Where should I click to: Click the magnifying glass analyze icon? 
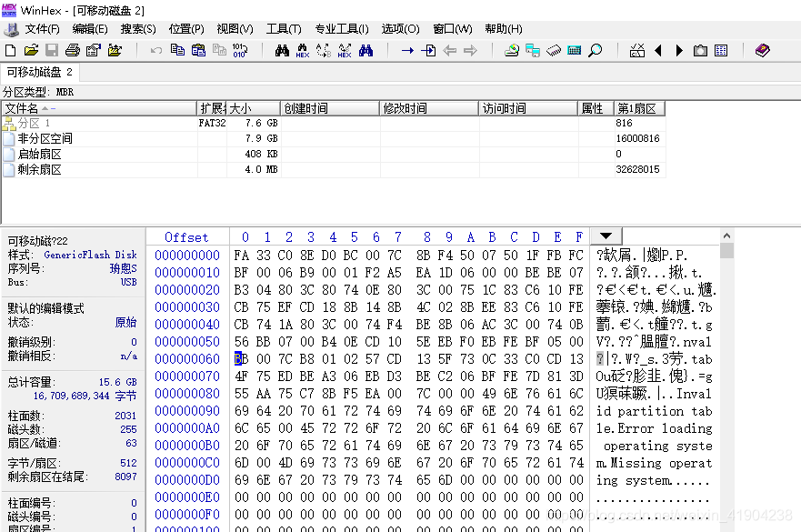coord(596,50)
